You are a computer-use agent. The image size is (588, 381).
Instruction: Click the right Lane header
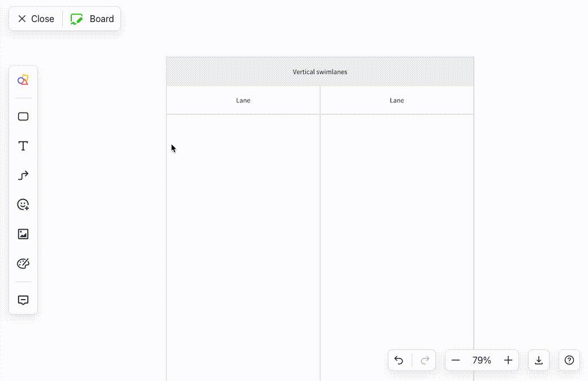point(396,100)
